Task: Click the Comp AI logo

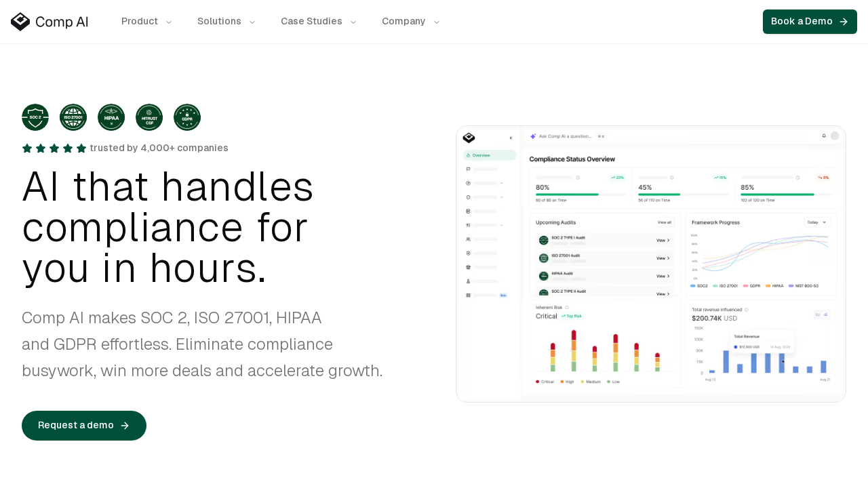Action: 50,22
